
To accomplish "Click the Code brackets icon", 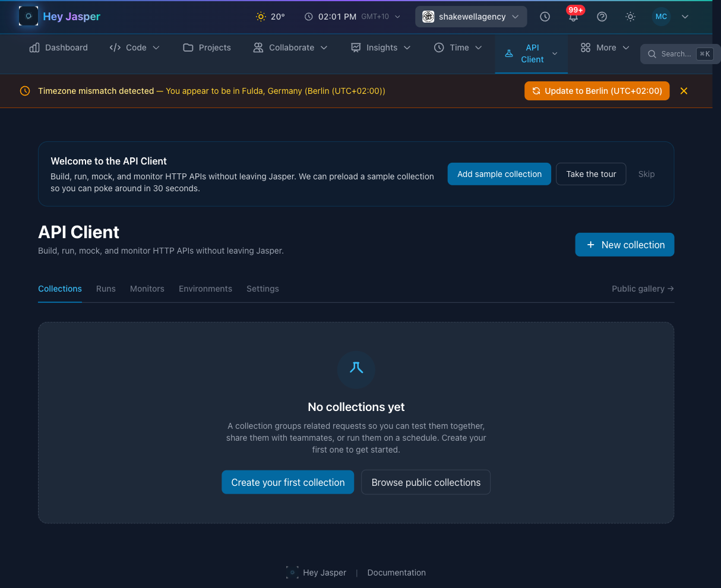I will (x=115, y=48).
